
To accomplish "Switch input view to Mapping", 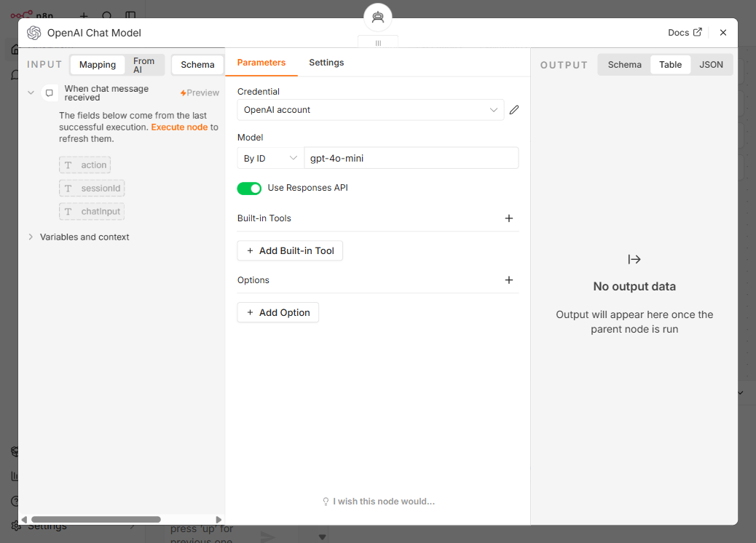I will 98,65.
